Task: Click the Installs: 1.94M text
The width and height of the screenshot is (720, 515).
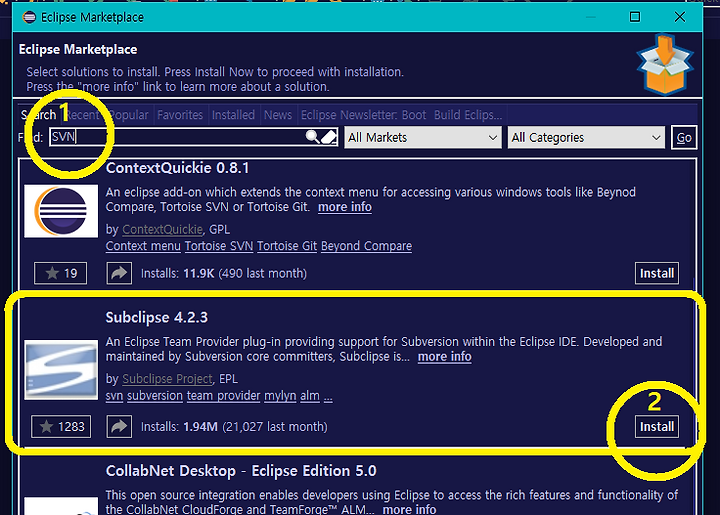Action: pyautogui.click(x=234, y=427)
